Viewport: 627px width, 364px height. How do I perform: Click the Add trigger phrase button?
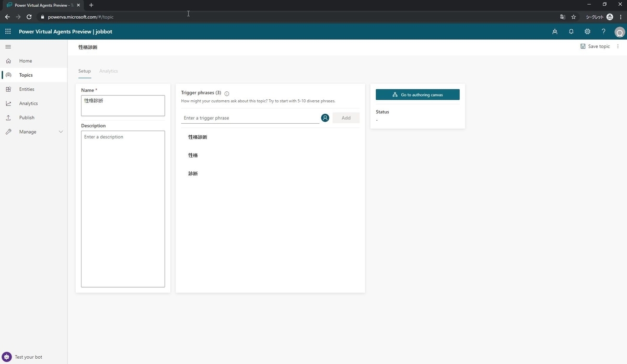(x=346, y=118)
